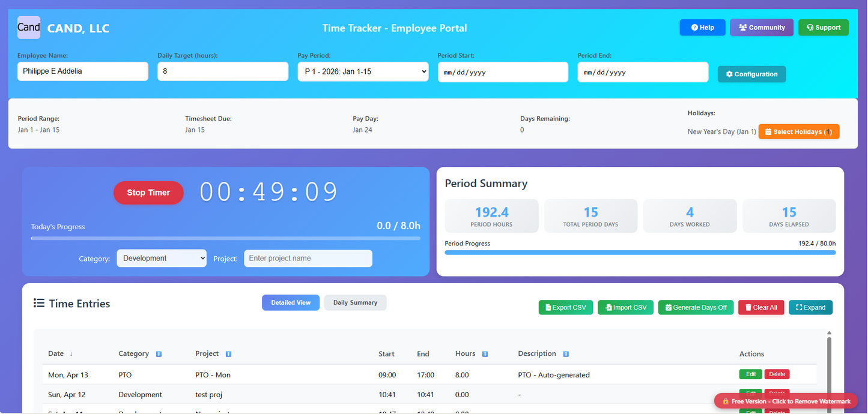Click the Free Version remove watermark banner
Viewport: 868px width, 414px height.
[x=786, y=401]
